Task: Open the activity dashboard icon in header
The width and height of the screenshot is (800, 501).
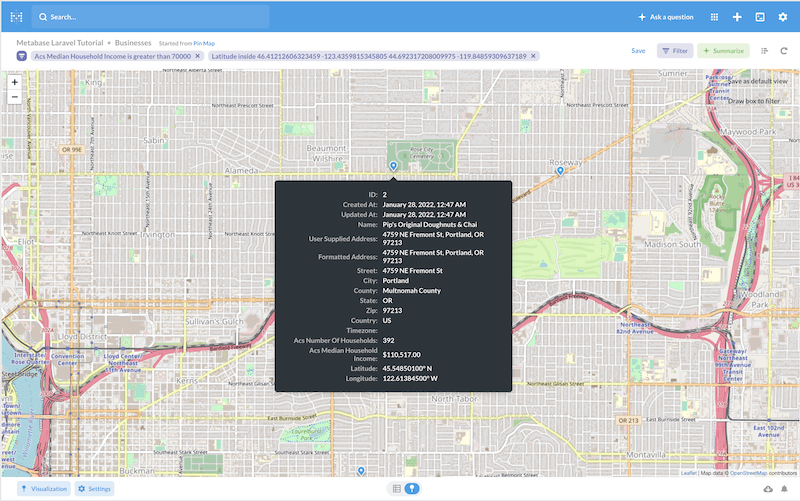Action: (x=760, y=17)
